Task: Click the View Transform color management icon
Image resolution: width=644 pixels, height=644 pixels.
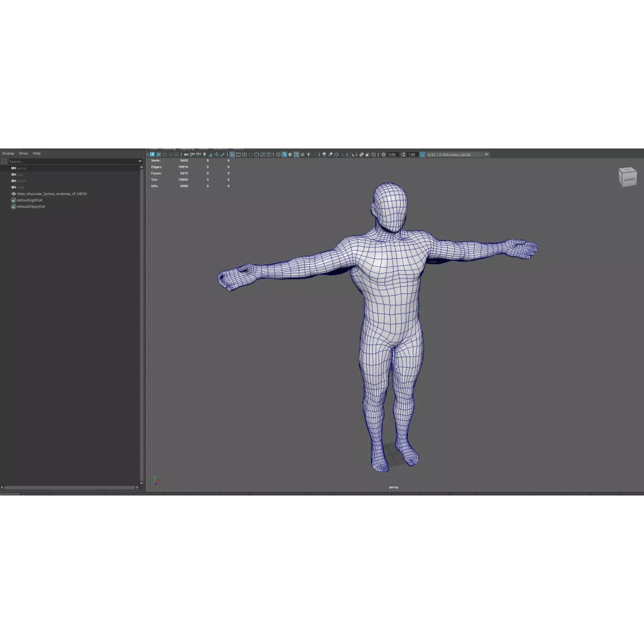Action: 423,154
